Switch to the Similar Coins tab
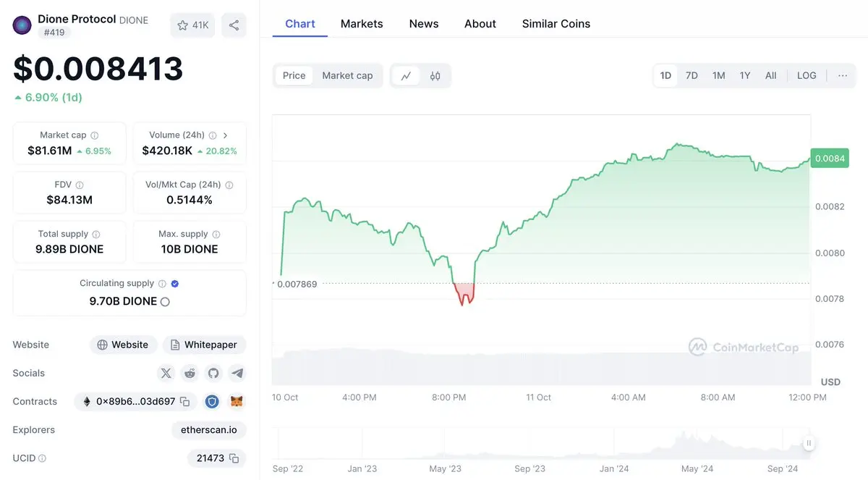 (x=556, y=23)
